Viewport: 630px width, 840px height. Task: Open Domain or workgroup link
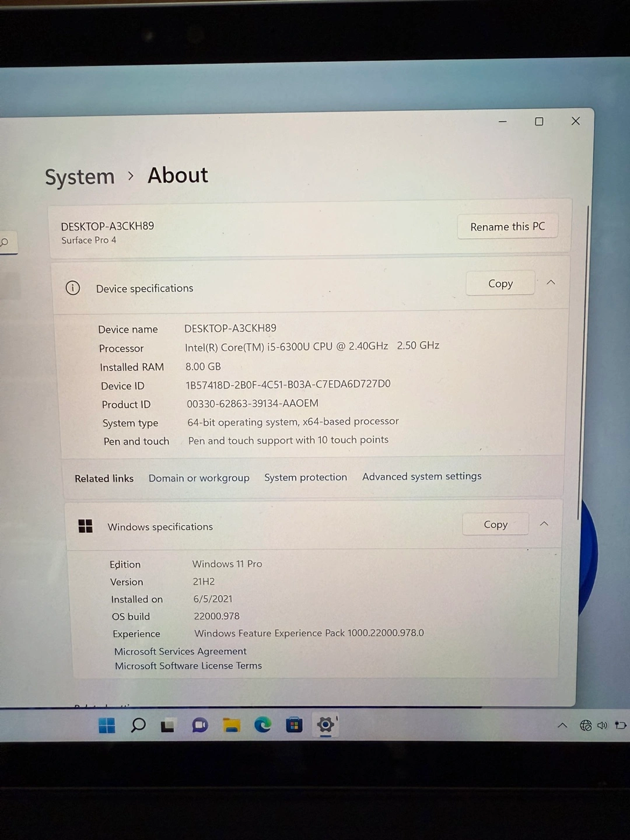click(x=199, y=478)
